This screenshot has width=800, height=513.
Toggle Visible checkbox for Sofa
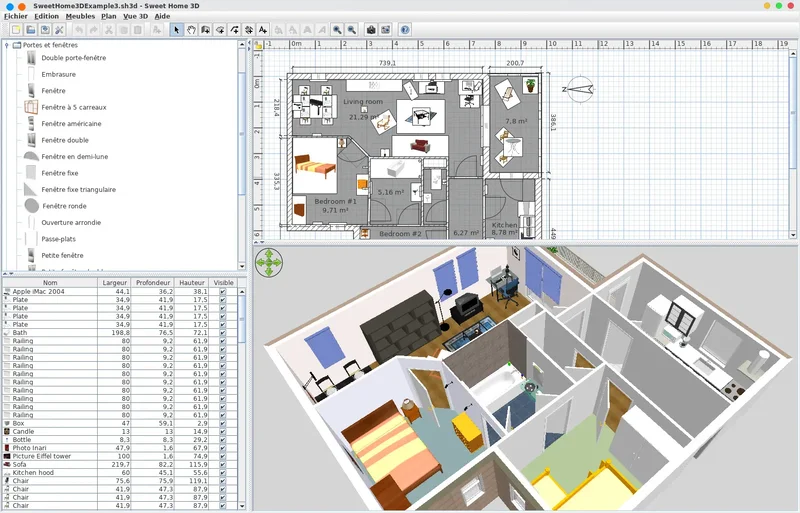[x=222, y=465]
